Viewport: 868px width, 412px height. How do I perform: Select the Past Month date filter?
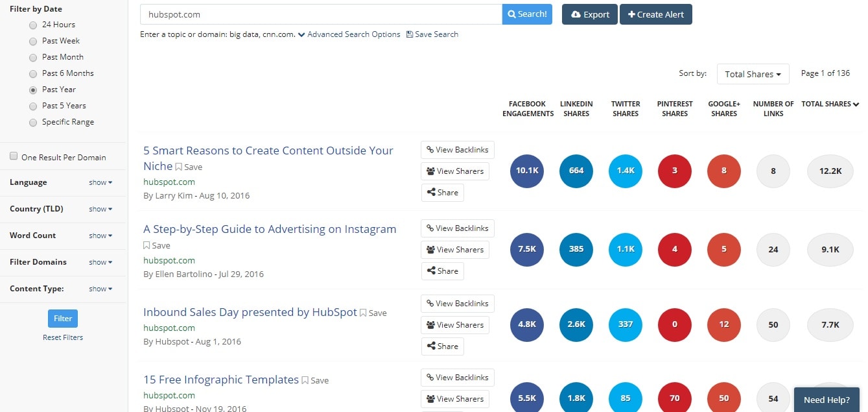coord(33,58)
